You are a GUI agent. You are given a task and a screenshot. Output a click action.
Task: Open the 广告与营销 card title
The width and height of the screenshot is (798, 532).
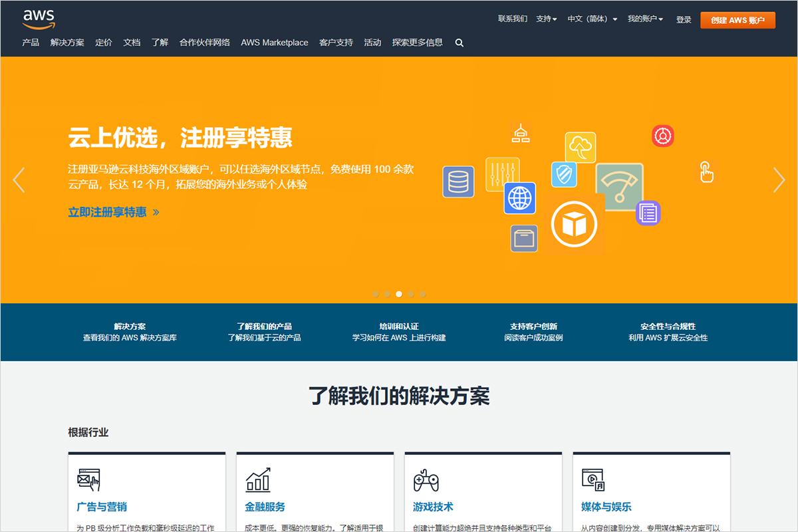(x=102, y=507)
